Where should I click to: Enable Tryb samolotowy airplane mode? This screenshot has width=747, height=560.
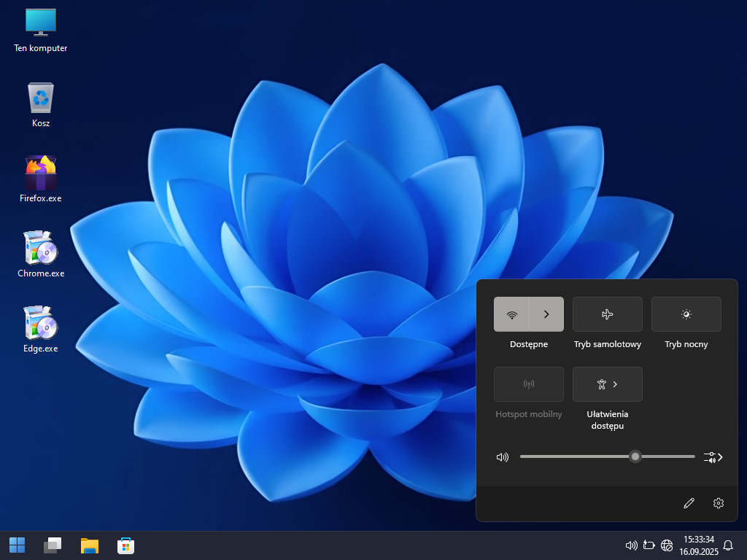tap(607, 314)
